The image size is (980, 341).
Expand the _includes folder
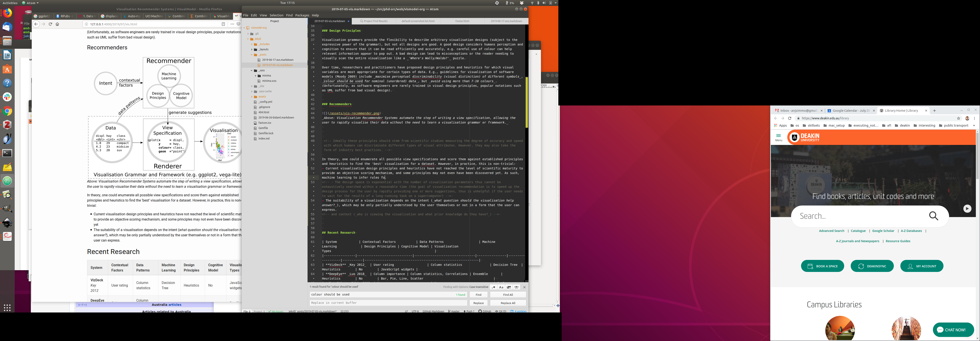tap(264, 44)
